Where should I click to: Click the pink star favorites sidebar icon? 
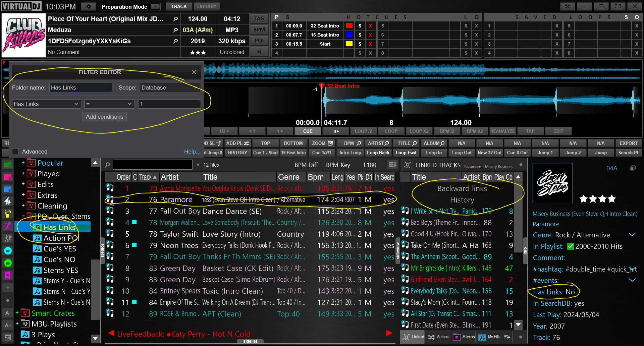click(8, 275)
